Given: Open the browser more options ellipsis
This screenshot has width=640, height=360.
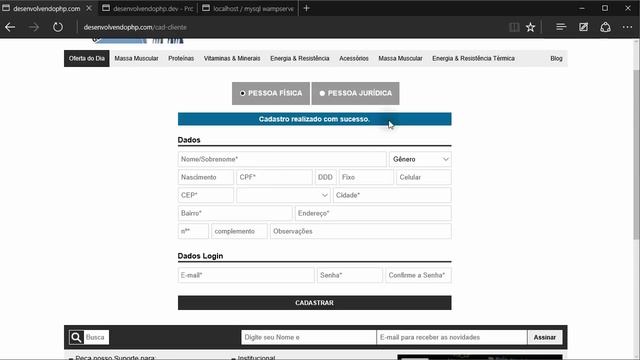Looking at the screenshot, I should coord(627,27).
